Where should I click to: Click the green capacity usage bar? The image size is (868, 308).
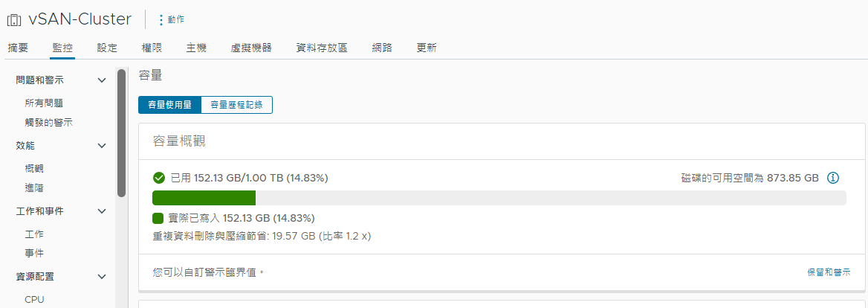click(x=204, y=198)
